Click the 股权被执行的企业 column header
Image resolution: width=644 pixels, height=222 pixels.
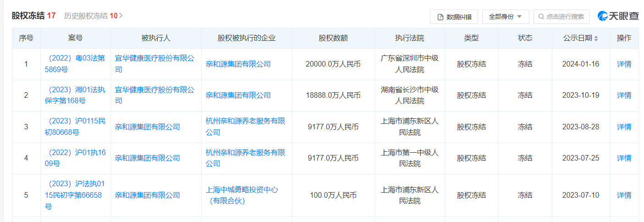[247, 39]
